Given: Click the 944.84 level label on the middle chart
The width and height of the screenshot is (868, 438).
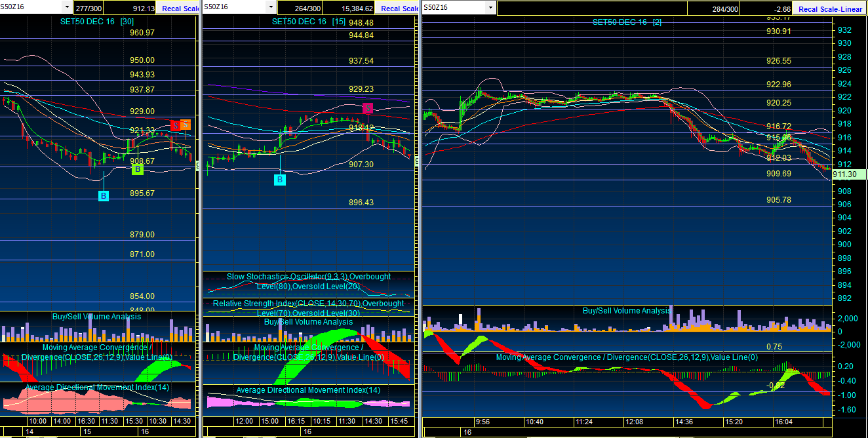Looking at the screenshot, I should [x=361, y=35].
